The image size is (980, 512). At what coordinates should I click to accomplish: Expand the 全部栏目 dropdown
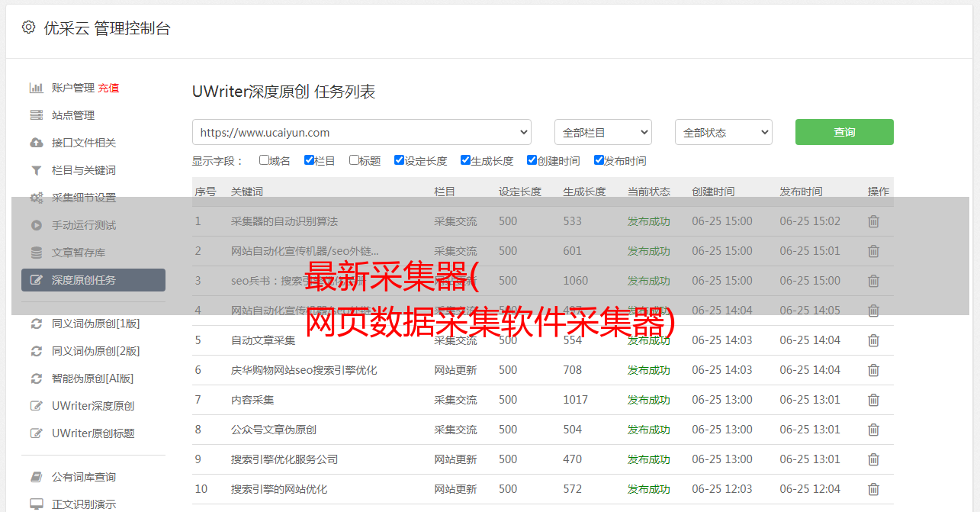[x=602, y=132]
